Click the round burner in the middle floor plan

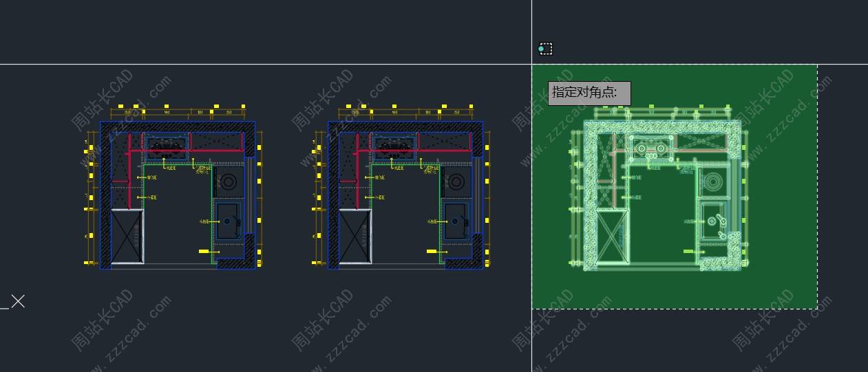point(455,182)
